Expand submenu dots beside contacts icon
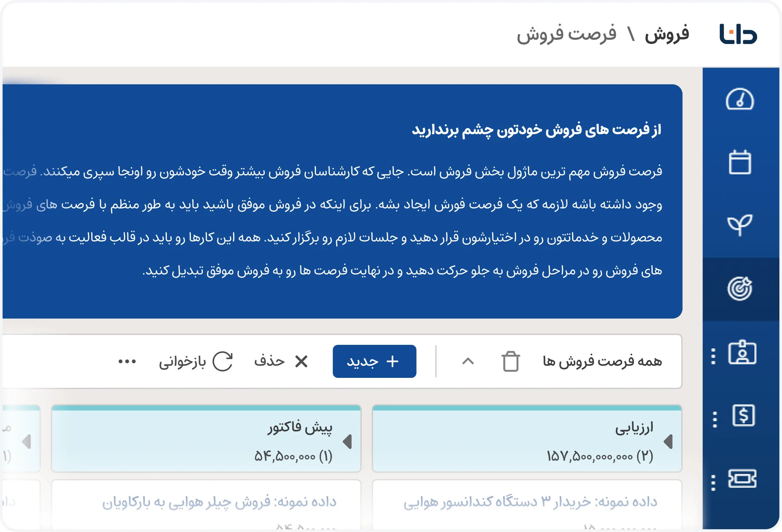Image resolution: width=782 pixels, height=532 pixels. 713,356
